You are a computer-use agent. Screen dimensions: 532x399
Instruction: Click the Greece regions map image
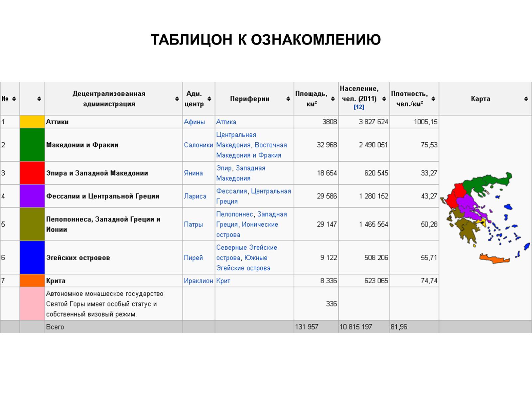pos(485,218)
